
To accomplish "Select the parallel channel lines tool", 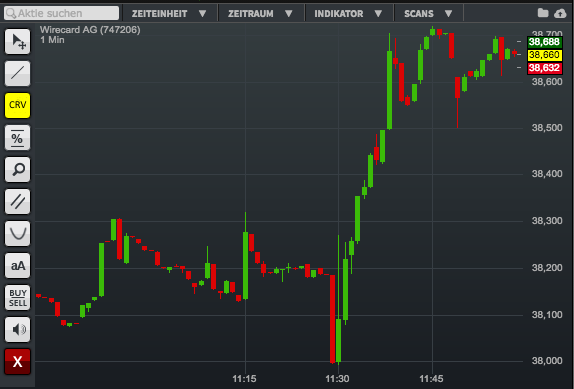I will (18, 201).
